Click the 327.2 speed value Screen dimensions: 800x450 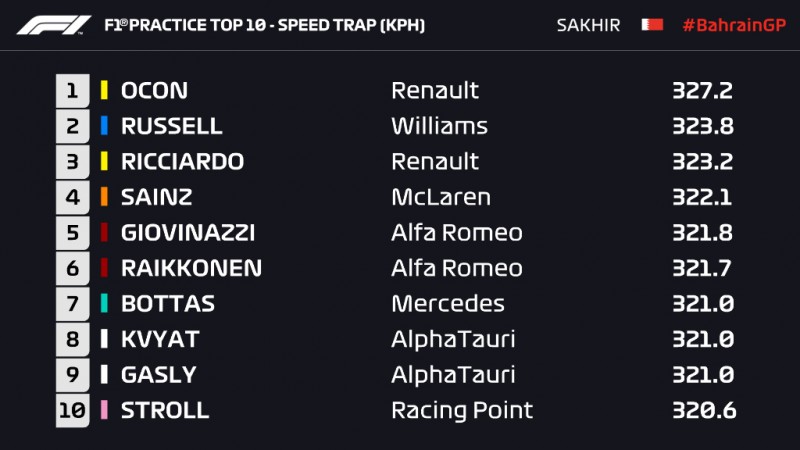(x=703, y=90)
